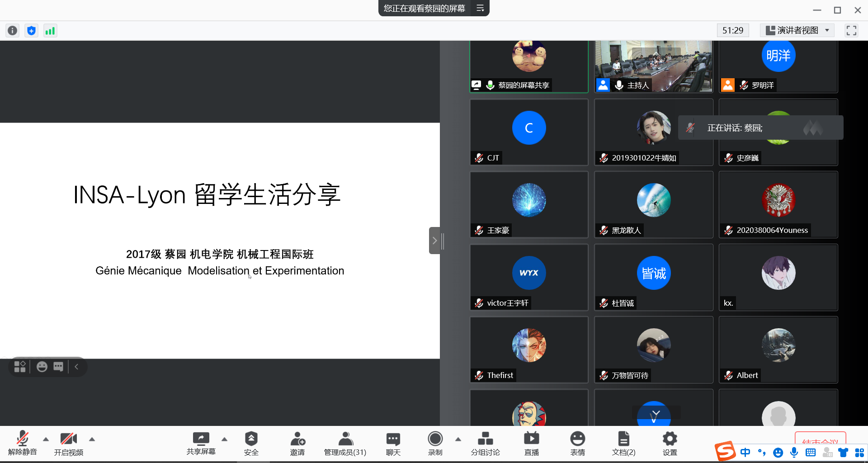Click the share indicator icon on 蔡园 tile
This screenshot has width=868, height=463.
(476, 85)
